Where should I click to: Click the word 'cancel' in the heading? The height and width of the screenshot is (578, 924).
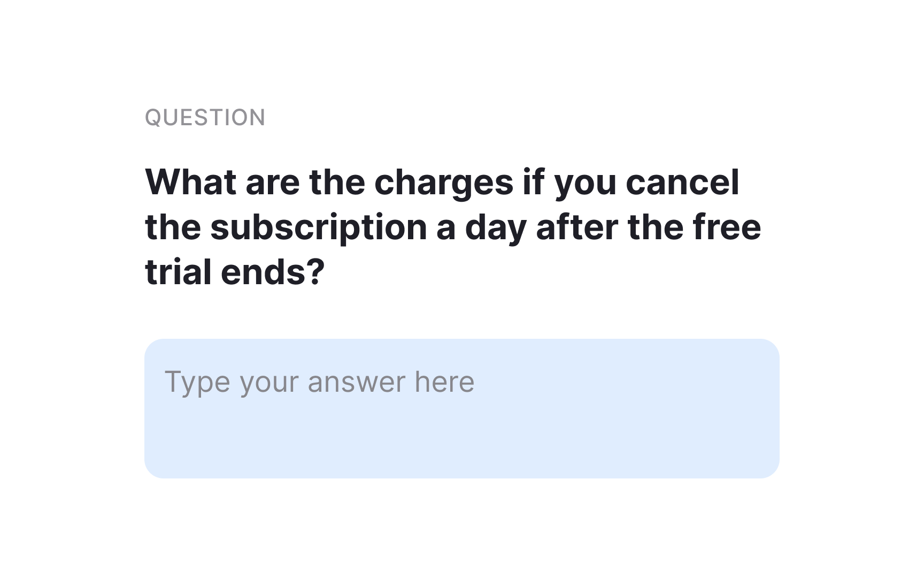(682, 182)
